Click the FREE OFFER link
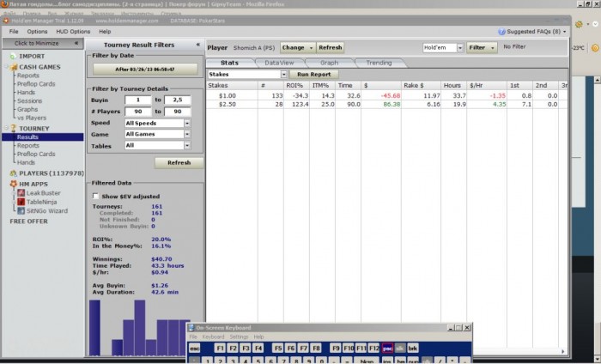This screenshot has width=601, height=364. coord(28,221)
